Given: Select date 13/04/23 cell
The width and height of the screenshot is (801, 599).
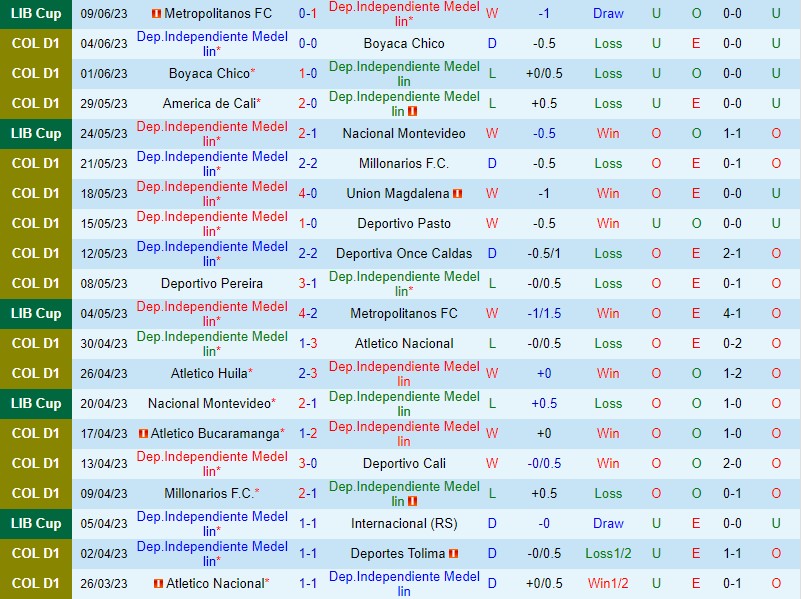Looking at the screenshot, I should (x=104, y=464).
